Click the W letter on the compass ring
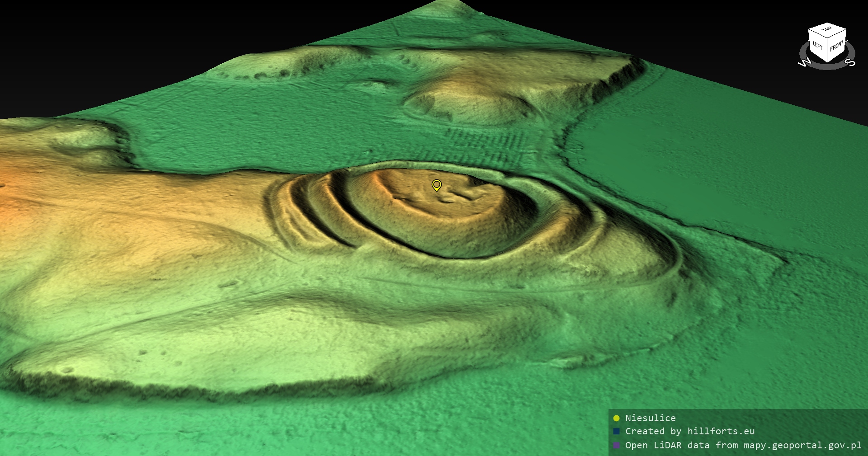This screenshot has height=456, width=868. click(804, 62)
